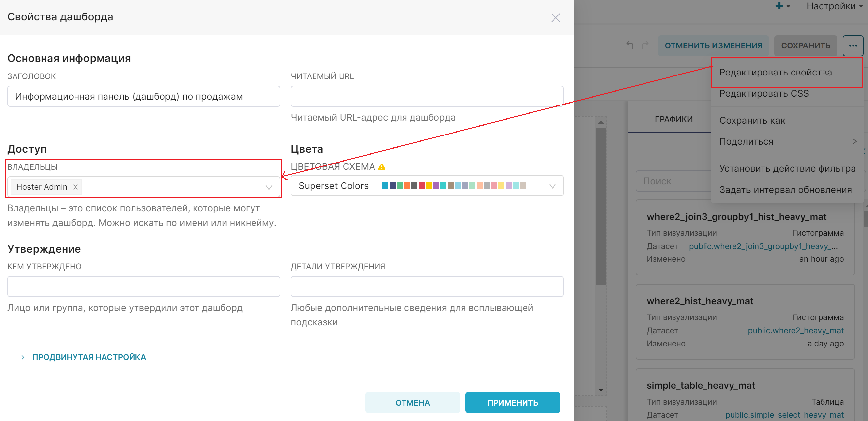Viewport: 868px width, 421px height.
Task: Click the orange color swatch in scheme
Action: pos(407,186)
